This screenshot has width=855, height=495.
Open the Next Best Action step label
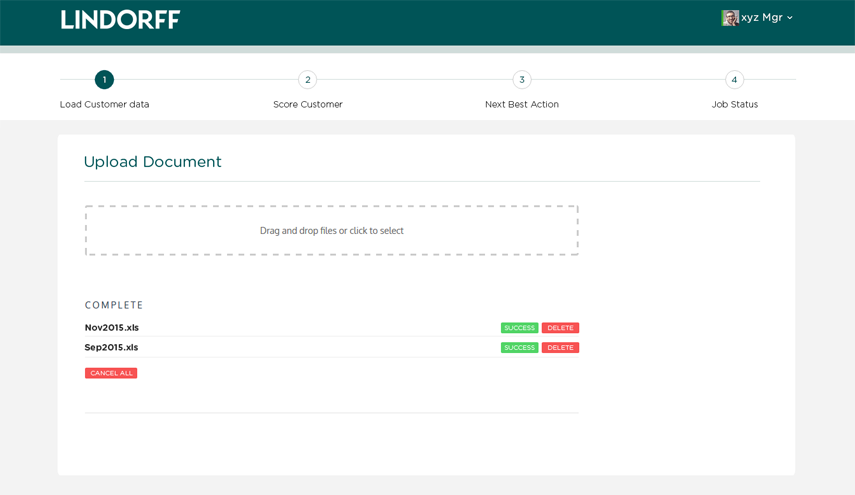tap(521, 104)
